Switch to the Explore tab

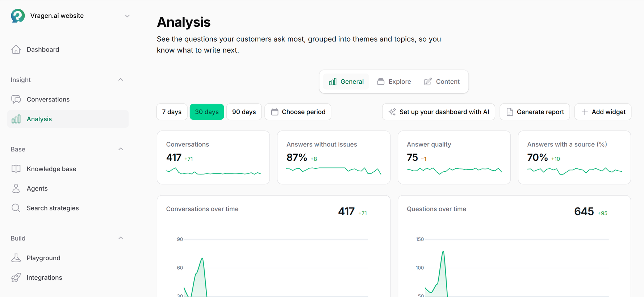pyautogui.click(x=394, y=81)
